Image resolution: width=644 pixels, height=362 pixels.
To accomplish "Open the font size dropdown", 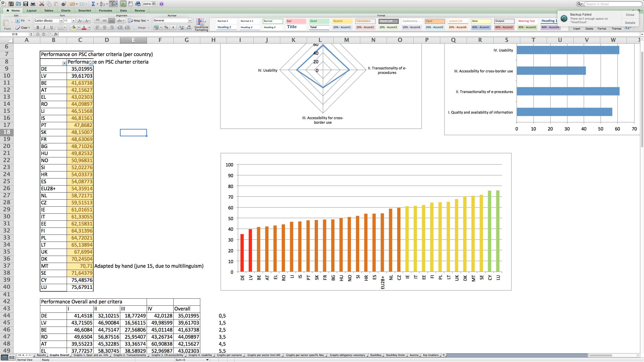I will (73, 21).
